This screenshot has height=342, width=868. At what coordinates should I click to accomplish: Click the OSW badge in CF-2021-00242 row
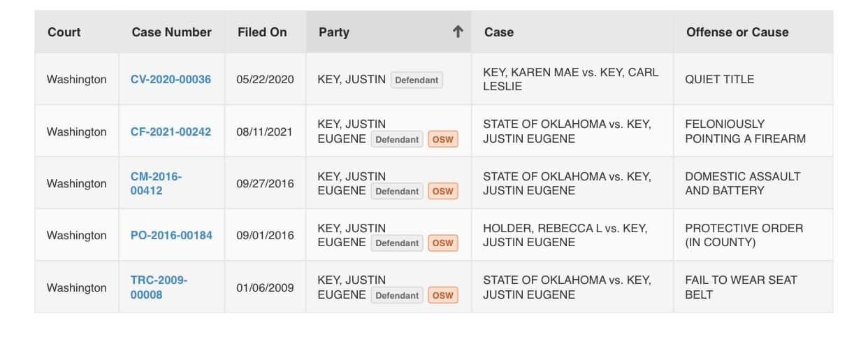[x=442, y=139]
